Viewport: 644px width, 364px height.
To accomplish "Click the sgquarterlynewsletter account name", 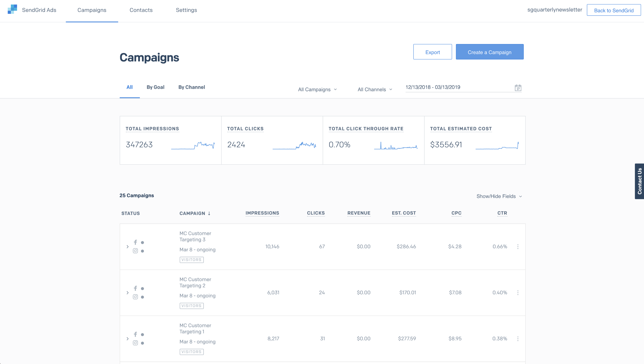I will click(x=555, y=10).
